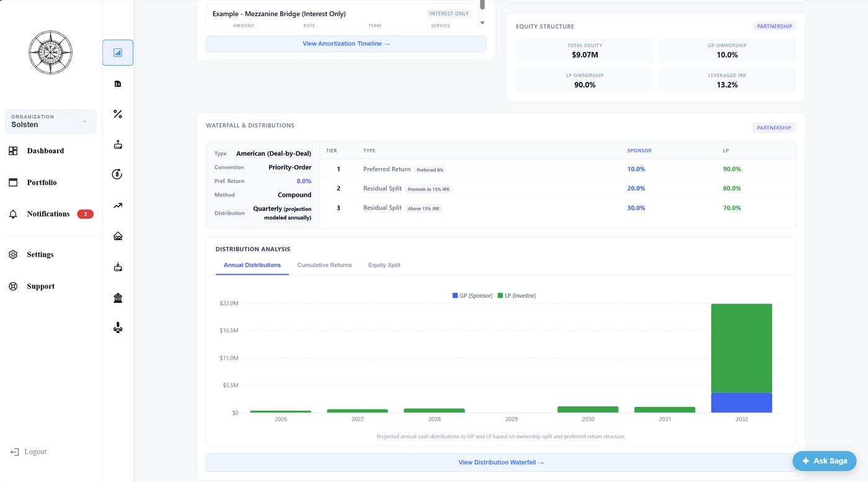Screen dimensions: 868x482
Task: Click View Distribution Waterfall button
Action: (x=501, y=462)
